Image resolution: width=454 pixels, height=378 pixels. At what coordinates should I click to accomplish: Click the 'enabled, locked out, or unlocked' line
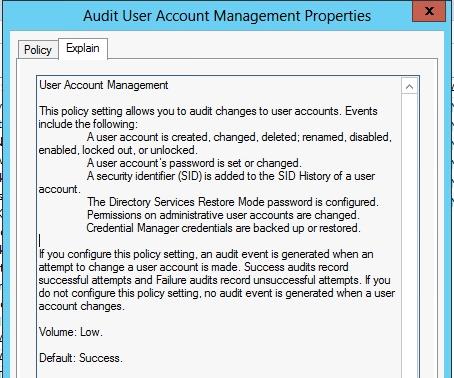coord(118,150)
